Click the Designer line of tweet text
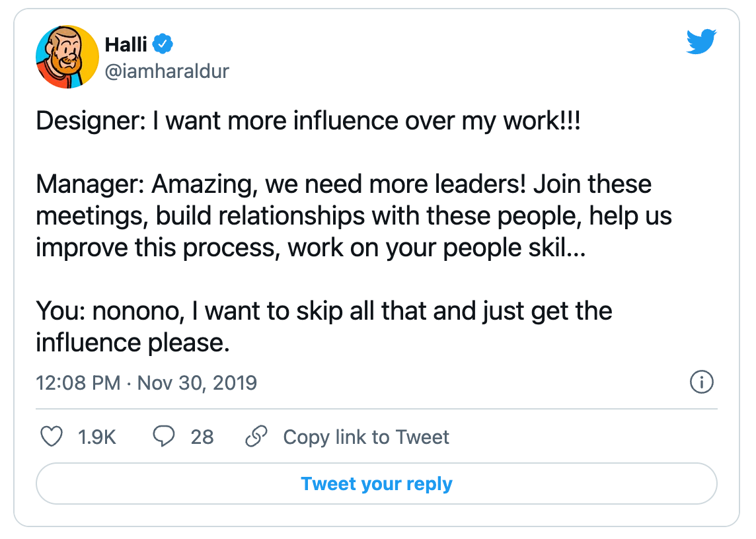This screenshot has height=539, width=756. [308, 120]
